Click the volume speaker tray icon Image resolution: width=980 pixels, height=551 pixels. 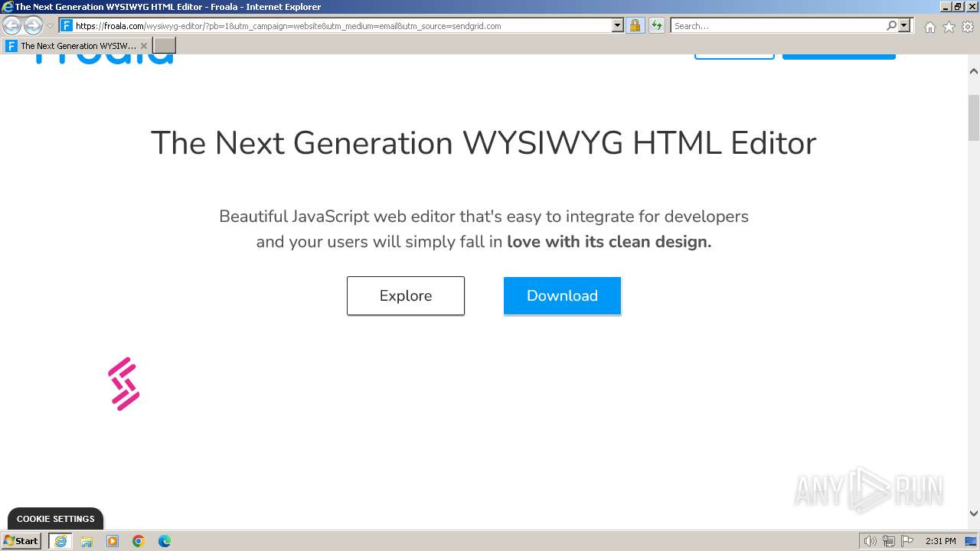point(871,541)
